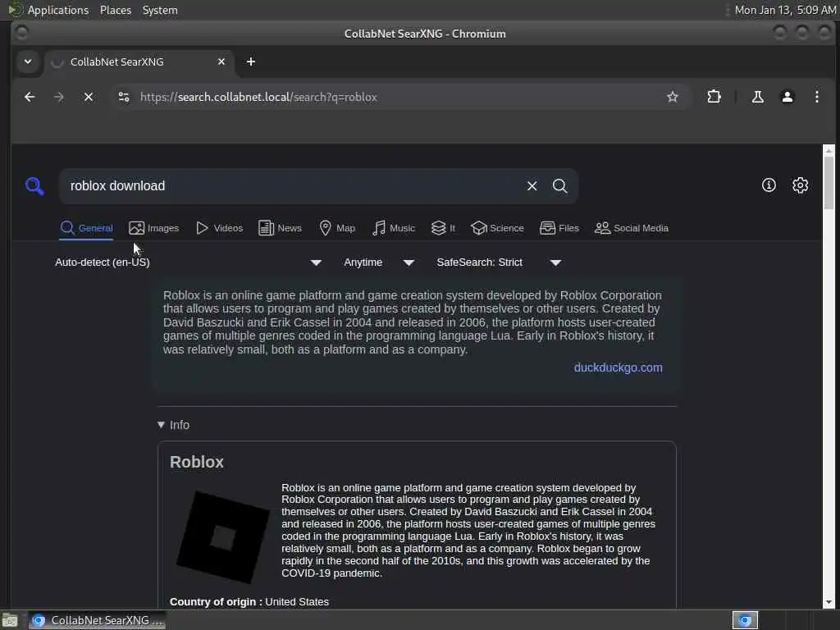Viewport: 840px width, 630px height.
Task: Switch to the Images category
Action: click(153, 228)
